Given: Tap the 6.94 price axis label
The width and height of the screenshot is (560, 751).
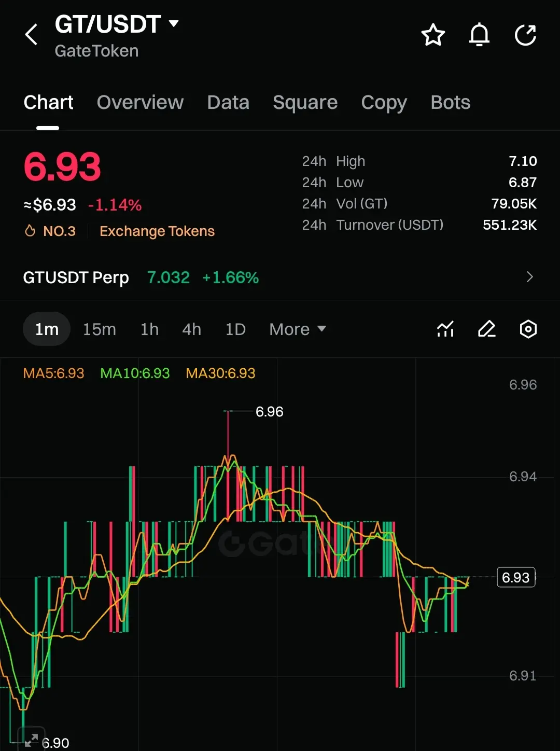Looking at the screenshot, I should tap(523, 477).
